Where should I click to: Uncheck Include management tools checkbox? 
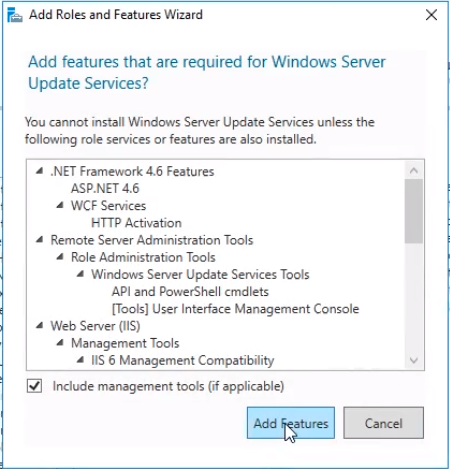(x=34, y=386)
